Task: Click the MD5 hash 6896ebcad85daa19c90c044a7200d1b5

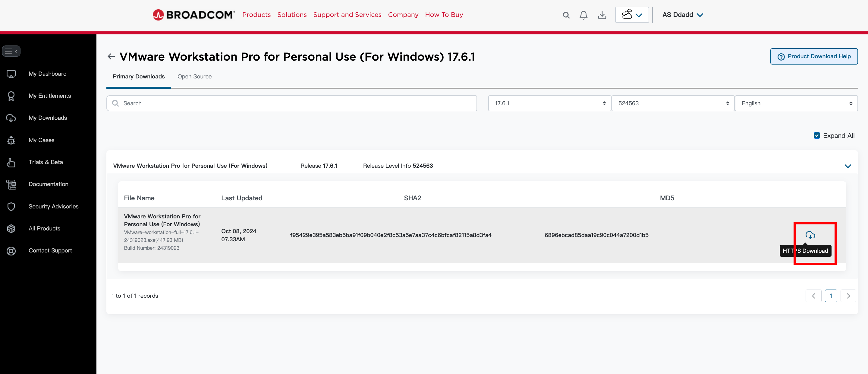Action: 596,235
